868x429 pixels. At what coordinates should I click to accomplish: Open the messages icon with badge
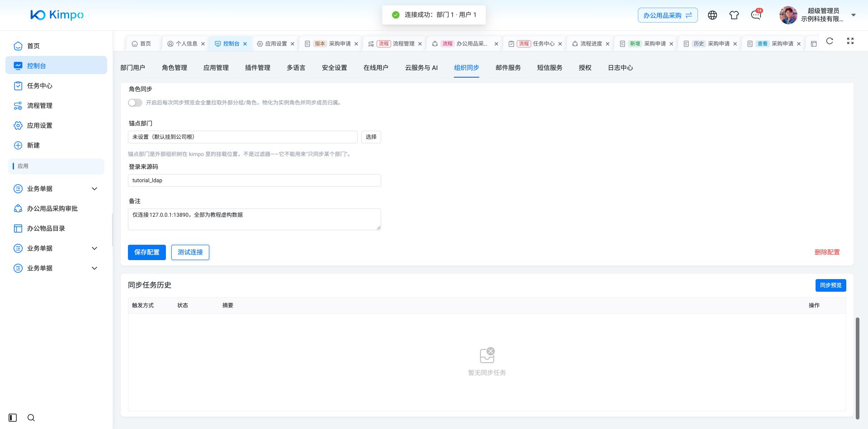point(756,14)
